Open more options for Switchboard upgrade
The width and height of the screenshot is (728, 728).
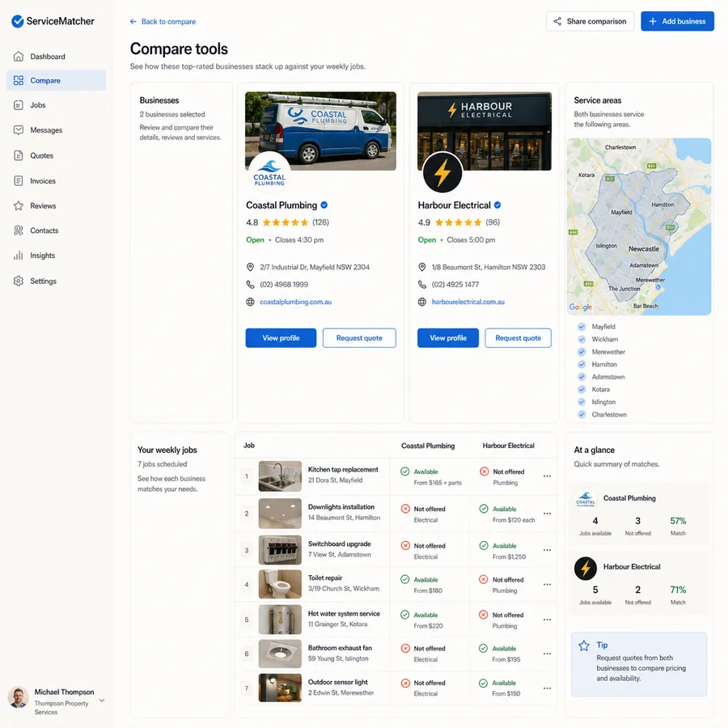[x=547, y=550]
